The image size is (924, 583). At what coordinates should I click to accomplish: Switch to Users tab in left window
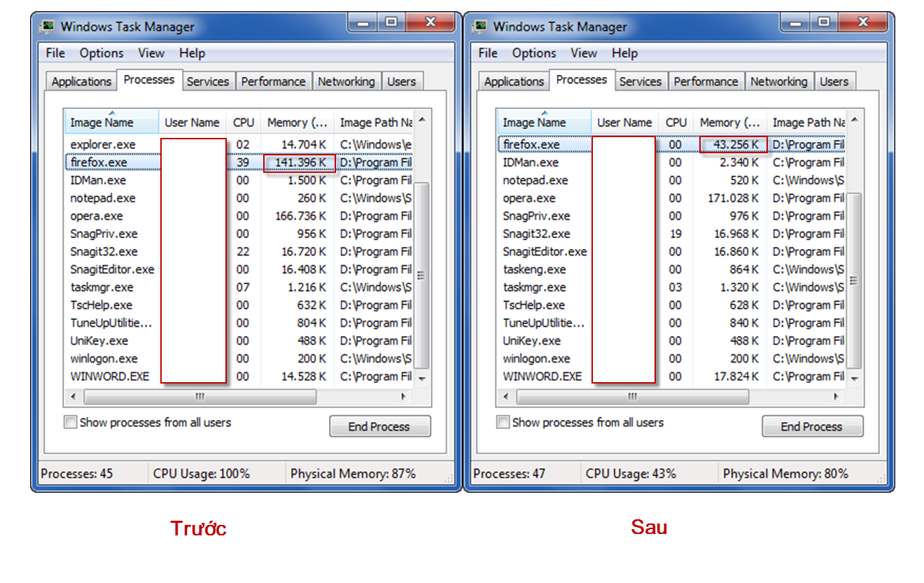click(x=402, y=82)
